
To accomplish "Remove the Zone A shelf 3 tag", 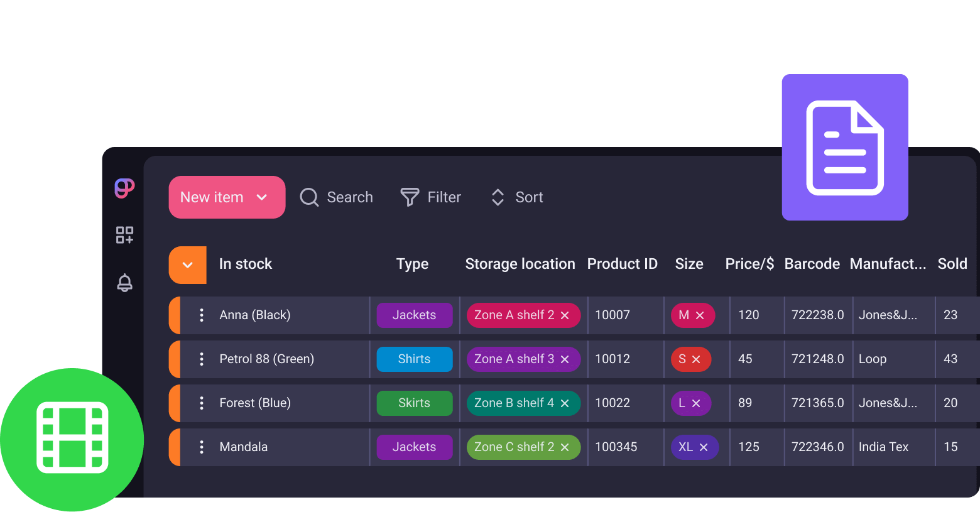I will [x=565, y=359].
